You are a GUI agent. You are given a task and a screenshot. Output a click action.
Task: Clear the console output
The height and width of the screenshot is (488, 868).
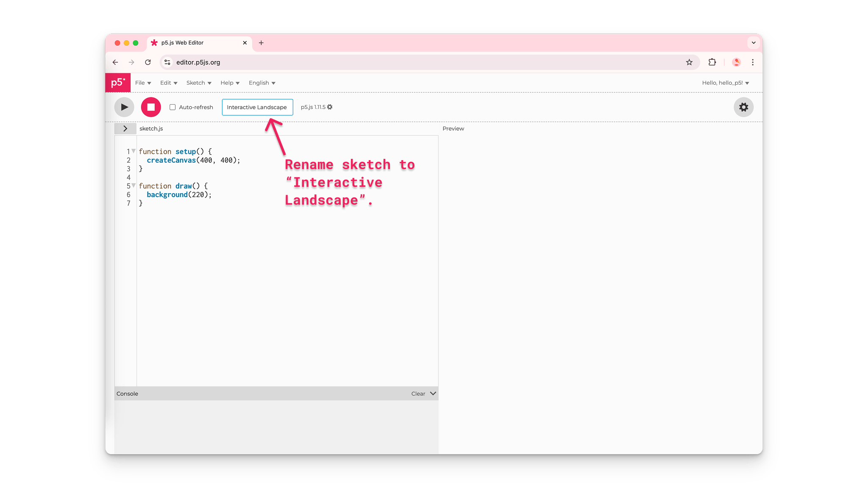(x=417, y=394)
